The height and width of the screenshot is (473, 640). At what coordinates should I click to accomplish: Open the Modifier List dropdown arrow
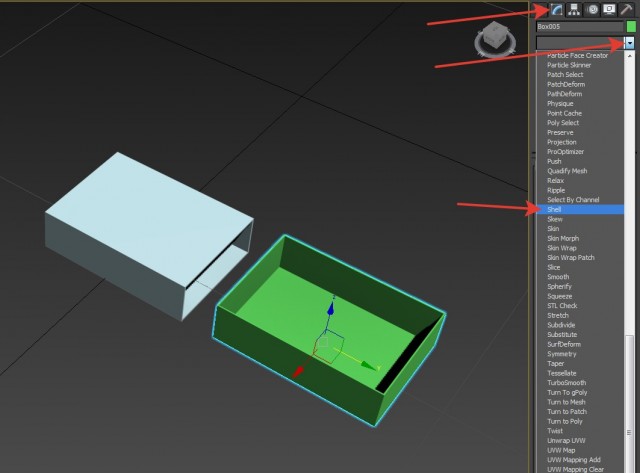pyautogui.click(x=630, y=42)
